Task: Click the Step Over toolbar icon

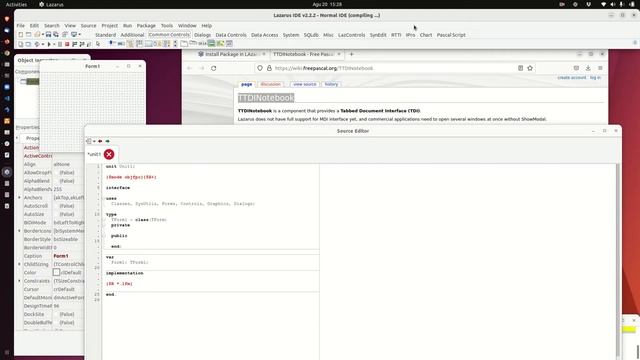Action: point(82,44)
